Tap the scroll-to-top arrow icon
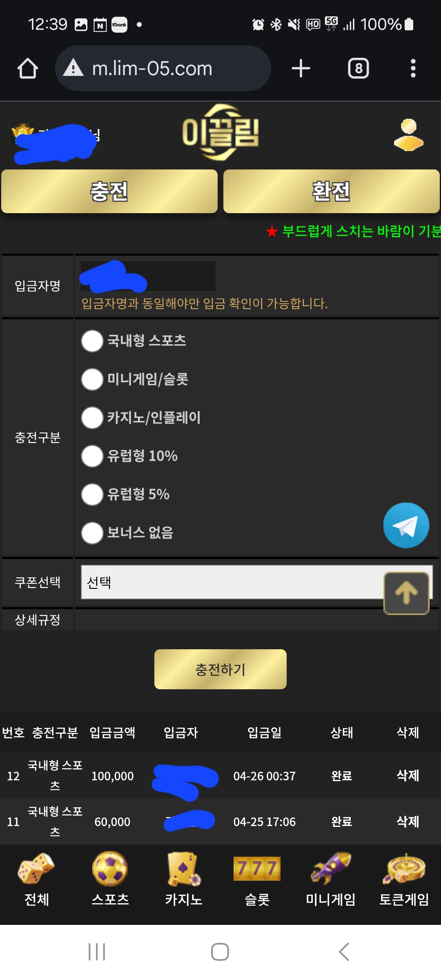The height and width of the screenshot is (980, 441). click(x=406, y=593)
